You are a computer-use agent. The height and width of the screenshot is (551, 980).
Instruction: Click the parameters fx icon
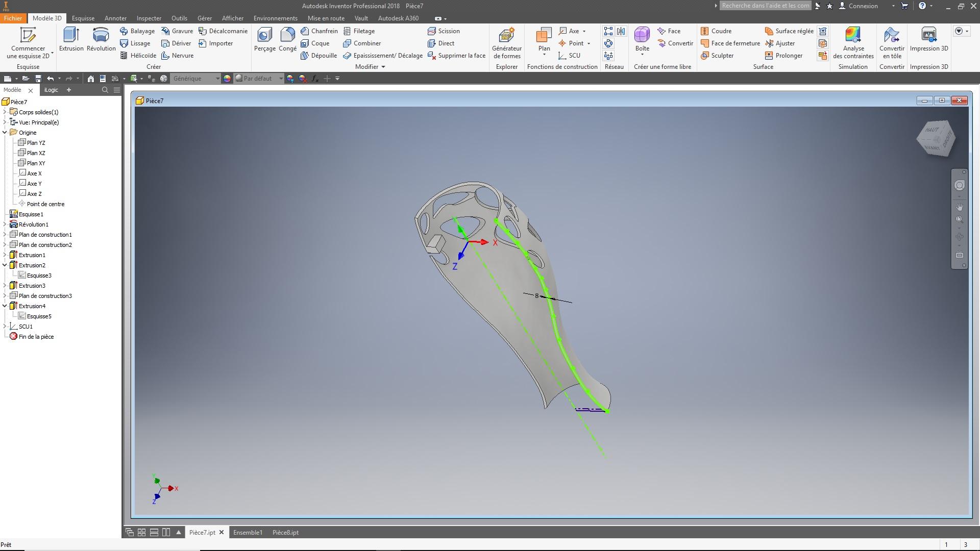click(315, 79)
